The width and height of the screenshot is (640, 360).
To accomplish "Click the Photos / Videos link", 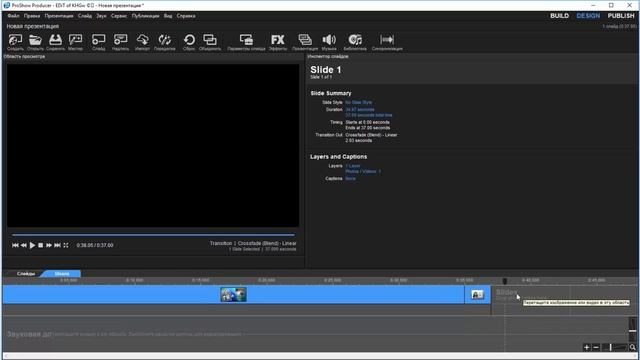I will 363,171.
